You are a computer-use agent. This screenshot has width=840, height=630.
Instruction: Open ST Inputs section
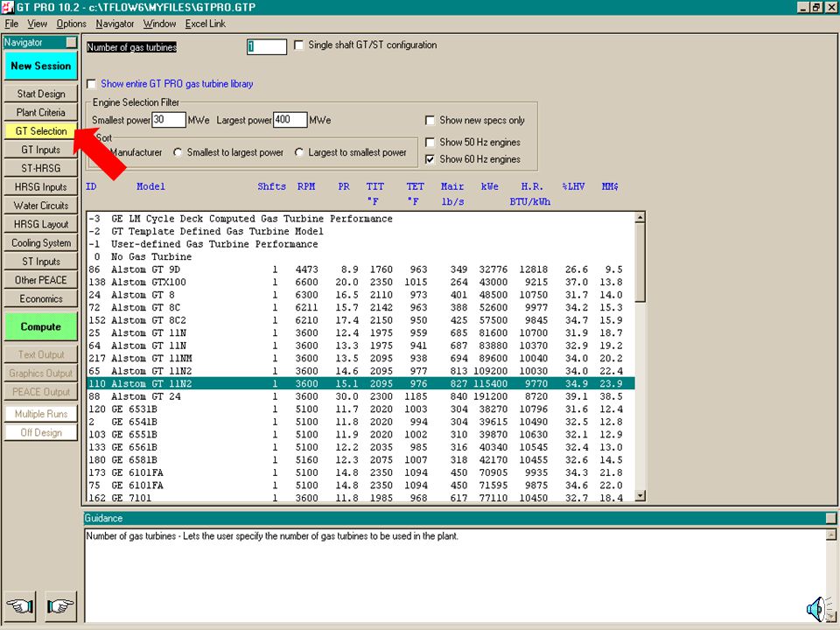pyautogui.click(x=41, y=262)
